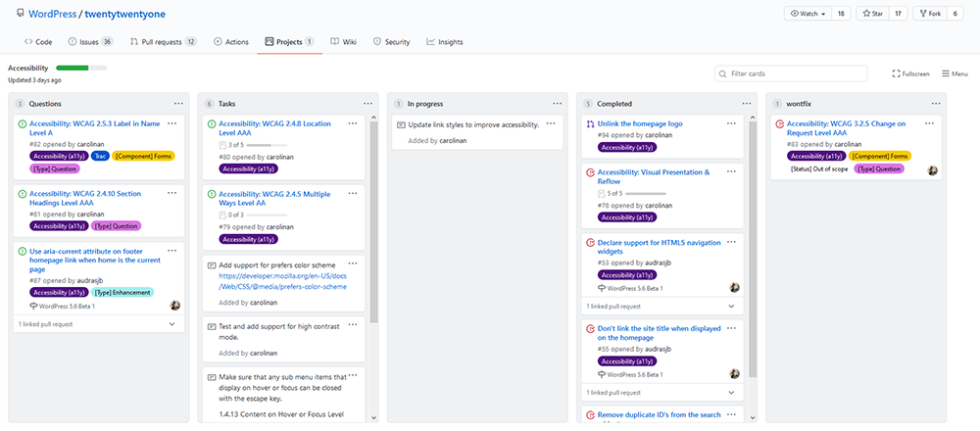
Task: Open options for prefers color scheme card
Action: (353, 263)
